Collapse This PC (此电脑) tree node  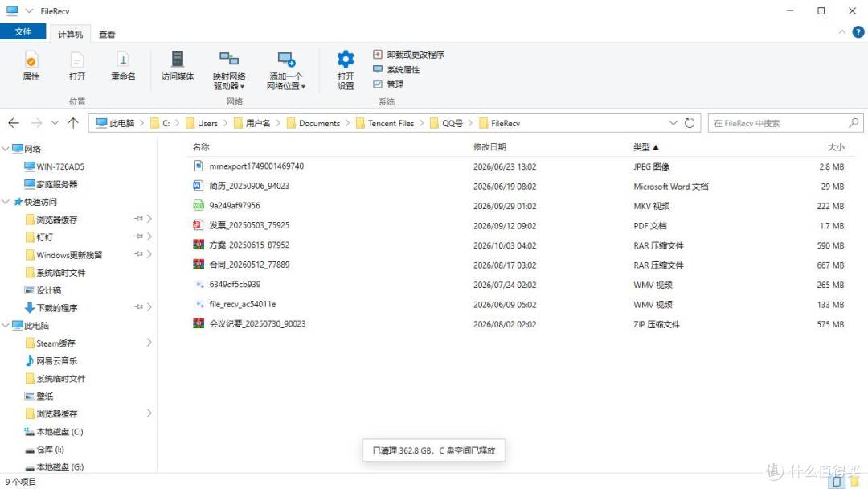[x=6, y=326]
